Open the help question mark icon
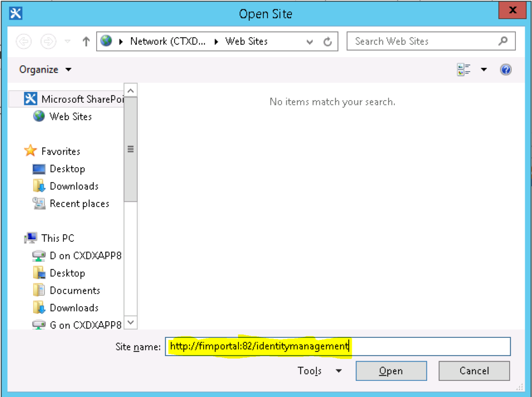The image size is (532, 397). pyautogui.click(x=506, y=70)
